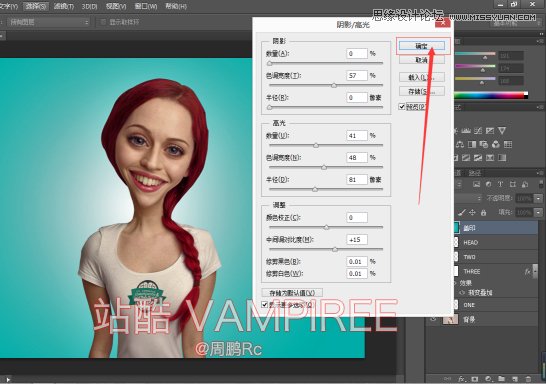Click shadows 数量(A) amount slider

pos(326,63)
